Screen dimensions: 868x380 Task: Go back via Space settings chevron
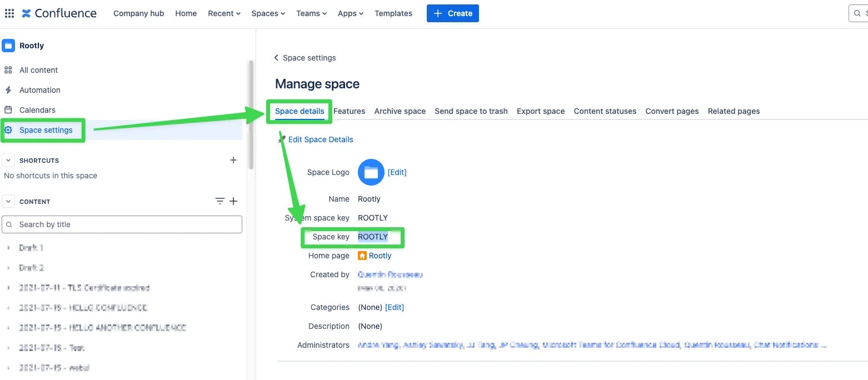(x=276, y=58)
